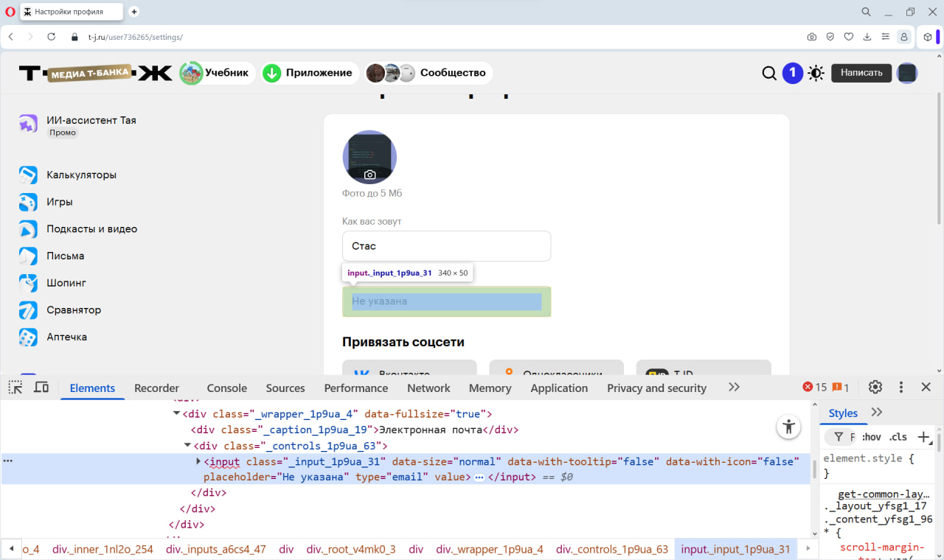Open the site search magnifier
Screen dimensions: 944x560
click(769, 73)
